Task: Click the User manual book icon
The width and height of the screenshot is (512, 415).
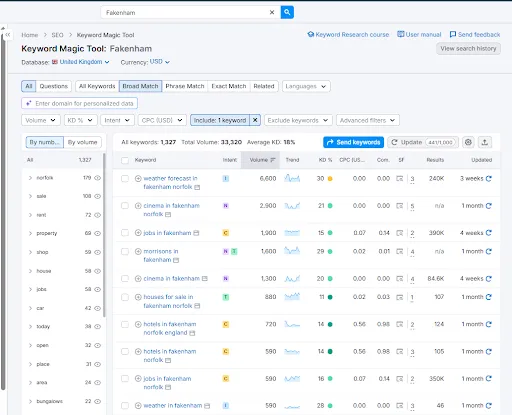Action: coord(401,34)
